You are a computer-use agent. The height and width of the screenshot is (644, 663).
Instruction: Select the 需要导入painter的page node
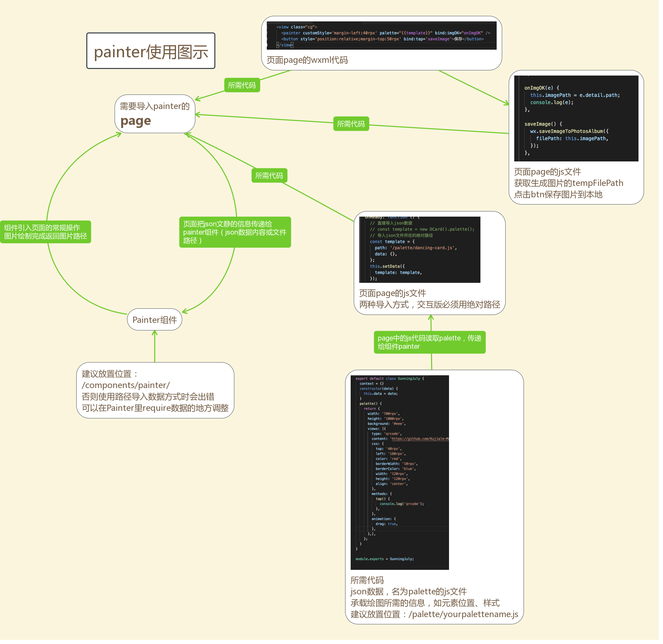(x=155, y=114)
